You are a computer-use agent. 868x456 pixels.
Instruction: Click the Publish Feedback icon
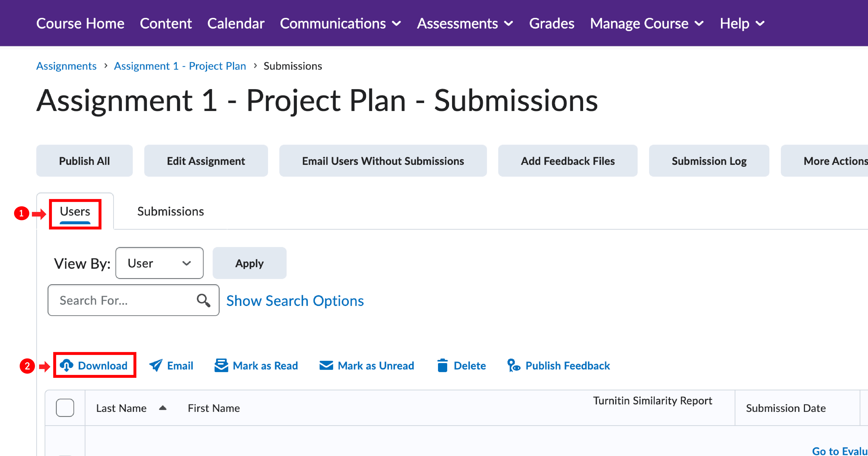click(x=514, y=365)
